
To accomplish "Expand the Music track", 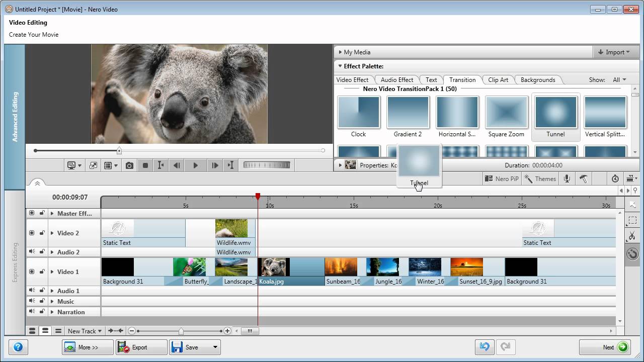I will (x=52, y=302).
